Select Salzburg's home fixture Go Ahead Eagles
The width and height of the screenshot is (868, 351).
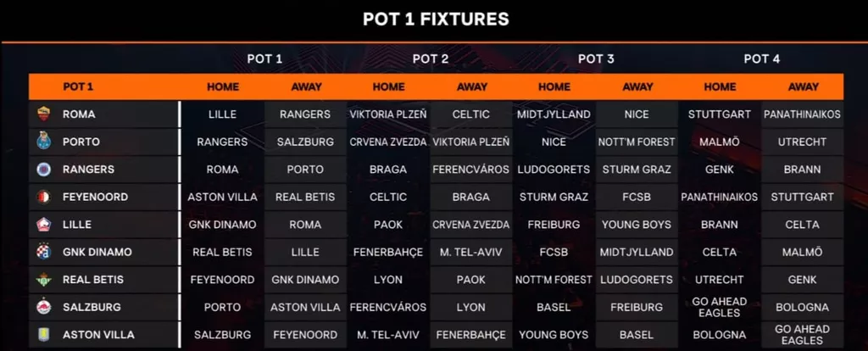tap(720, 307)
